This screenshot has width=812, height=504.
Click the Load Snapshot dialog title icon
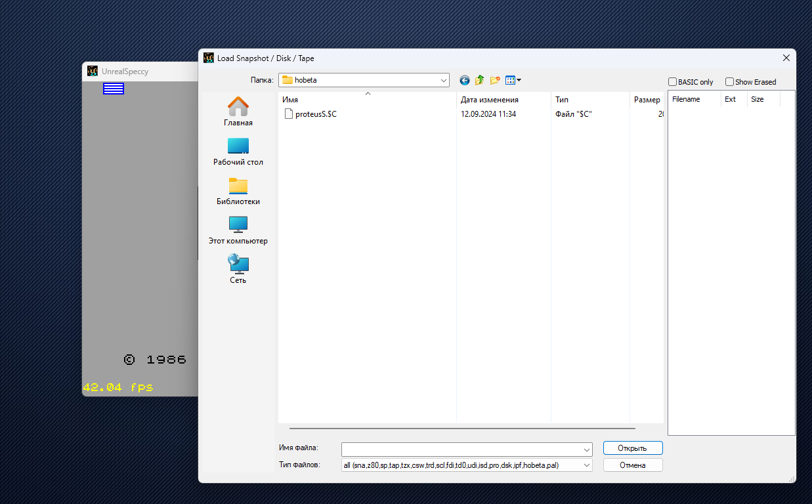coord(209,58)
